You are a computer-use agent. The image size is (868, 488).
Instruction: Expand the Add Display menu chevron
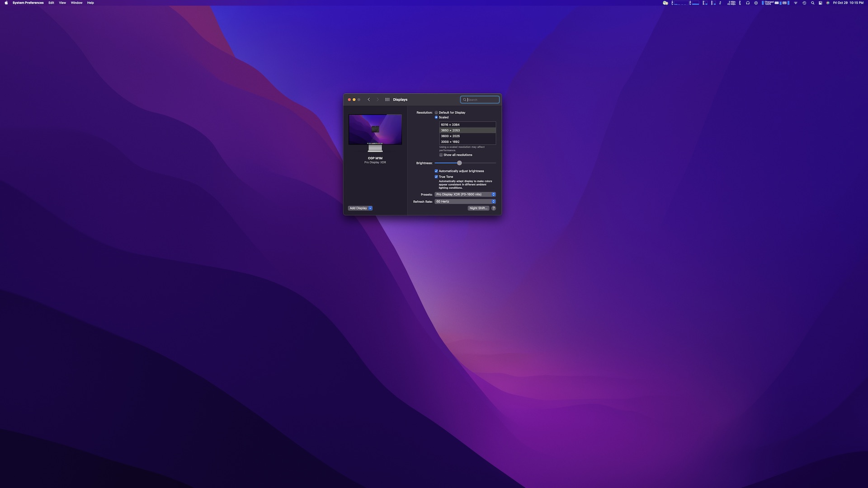point(370,208)
